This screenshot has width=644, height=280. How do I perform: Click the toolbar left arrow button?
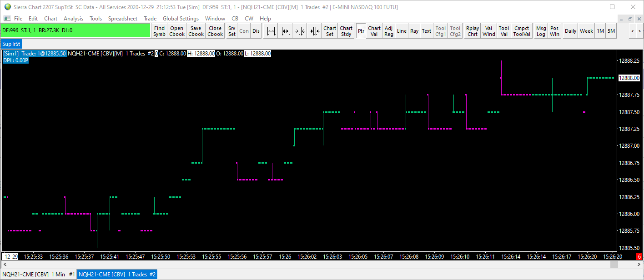click(x=633, y=31)
